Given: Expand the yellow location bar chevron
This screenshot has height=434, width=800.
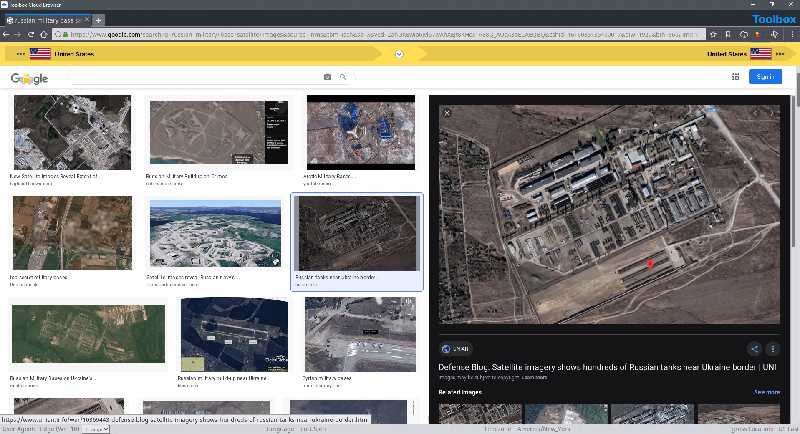Looking at the screenshot, I should [x=399, y=54].
